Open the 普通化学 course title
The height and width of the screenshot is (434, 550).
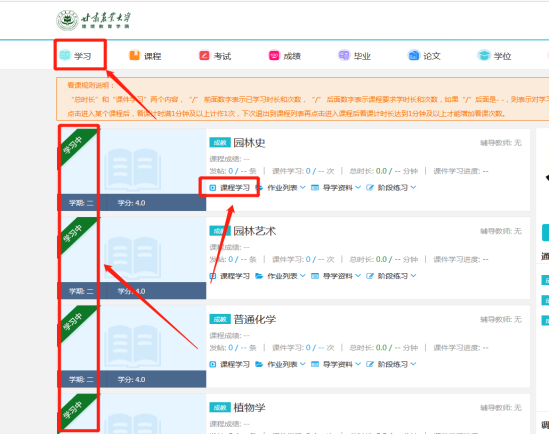(x=255, y=319)
